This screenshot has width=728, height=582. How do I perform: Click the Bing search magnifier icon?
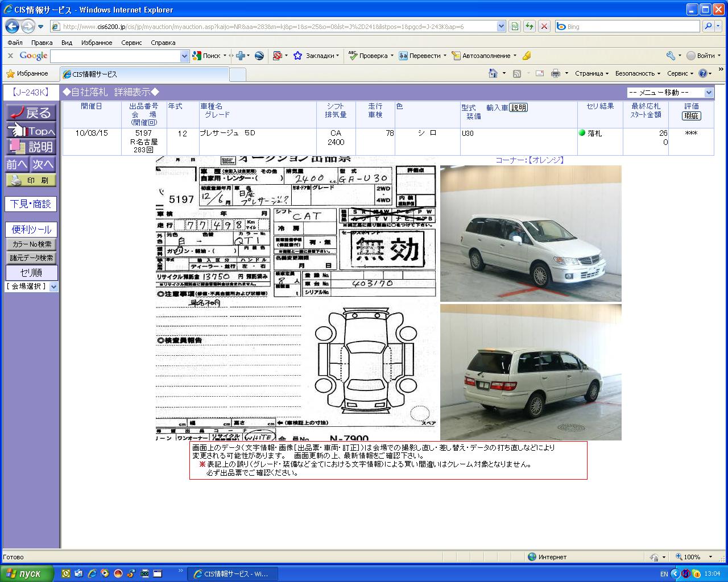click(x=708, y=26)
